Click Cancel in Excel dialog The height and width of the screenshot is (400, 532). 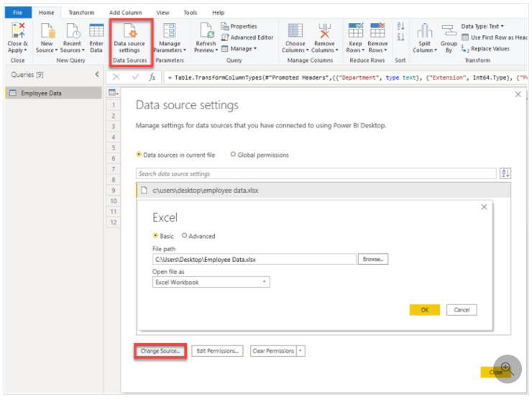462,309
